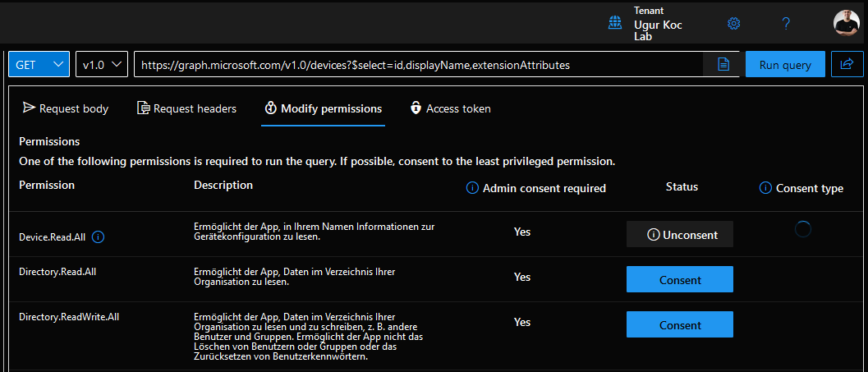Consent to Directory.Read.All permission

tap(679, 280)
